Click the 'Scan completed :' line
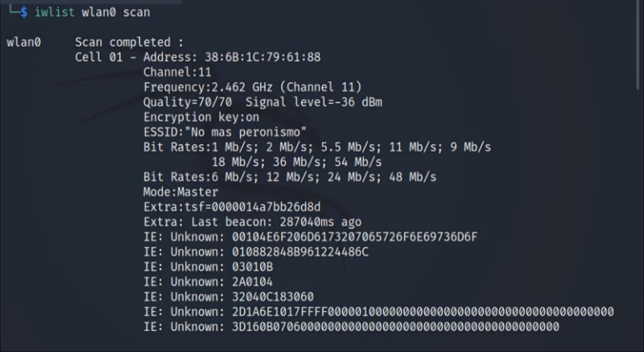Image resolution: width=644 pixels, height=352 pixels. pyautogui.click(x=129, y=42)
